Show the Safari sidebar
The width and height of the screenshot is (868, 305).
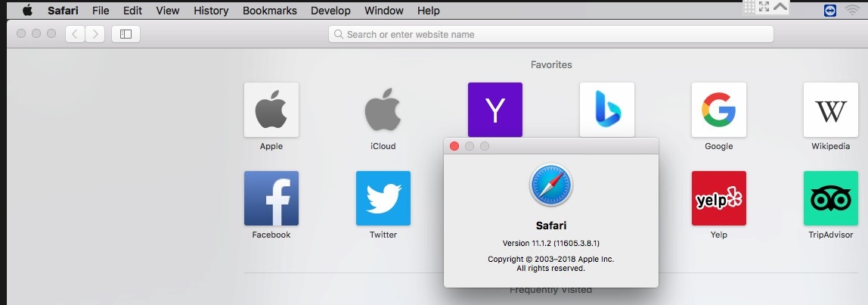[x=126, y=34]
